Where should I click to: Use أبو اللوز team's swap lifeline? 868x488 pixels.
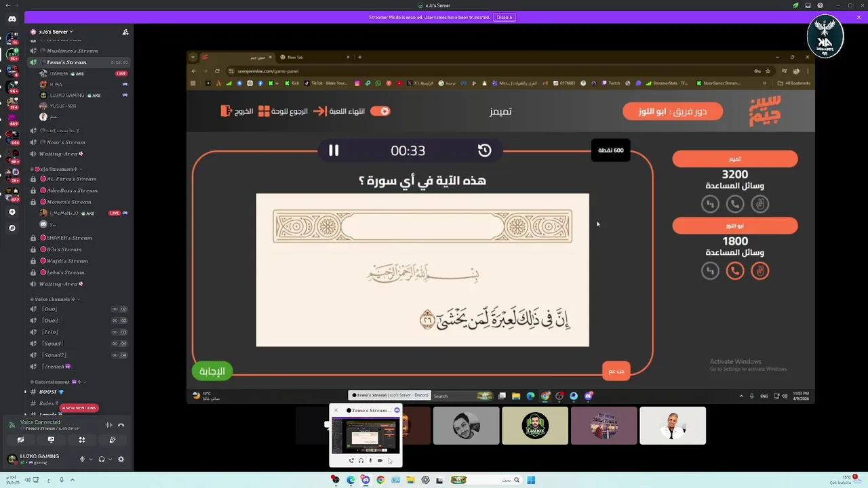[x=710, y=271]
